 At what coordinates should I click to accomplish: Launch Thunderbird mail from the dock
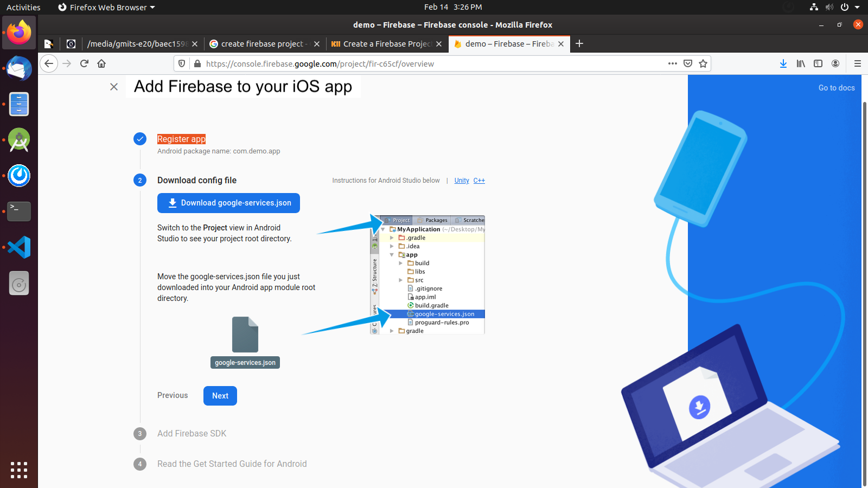[x=19, y=68]
